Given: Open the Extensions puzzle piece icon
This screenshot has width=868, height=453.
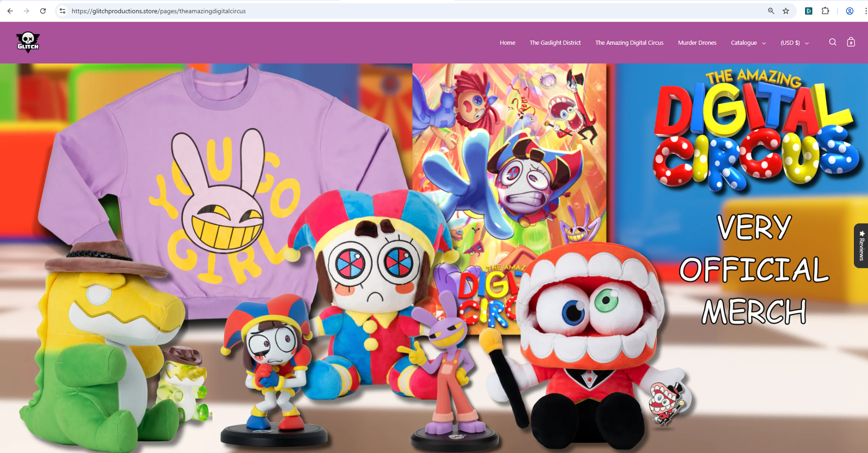Looking at the screenshot, I should (x=825, y=11).
